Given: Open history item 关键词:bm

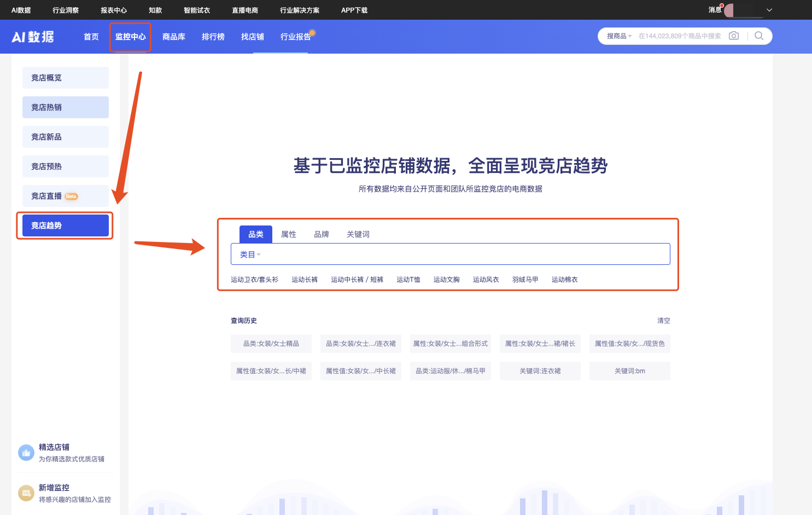Looking at the screenshot, I should 630,371.
